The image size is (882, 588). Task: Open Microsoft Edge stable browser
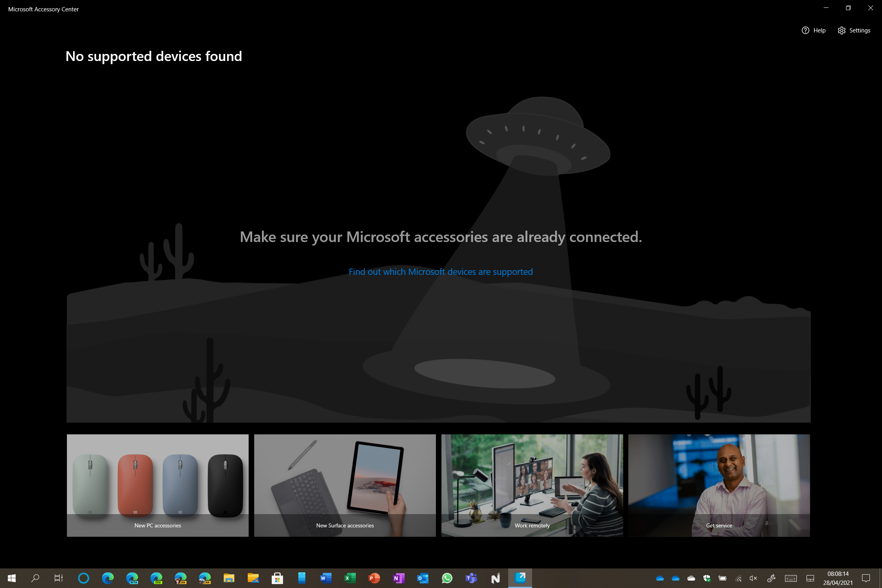pyautogui.click(x=108, y=578)
